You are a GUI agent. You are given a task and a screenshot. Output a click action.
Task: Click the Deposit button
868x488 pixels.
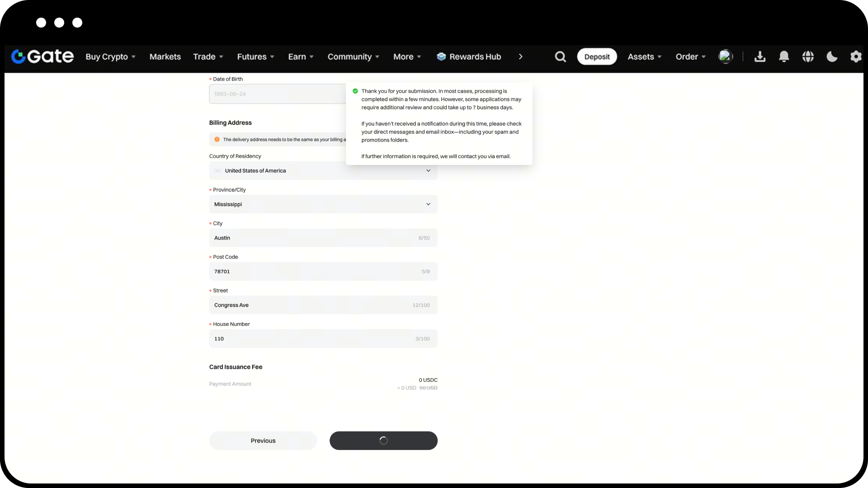click(597, 56)
